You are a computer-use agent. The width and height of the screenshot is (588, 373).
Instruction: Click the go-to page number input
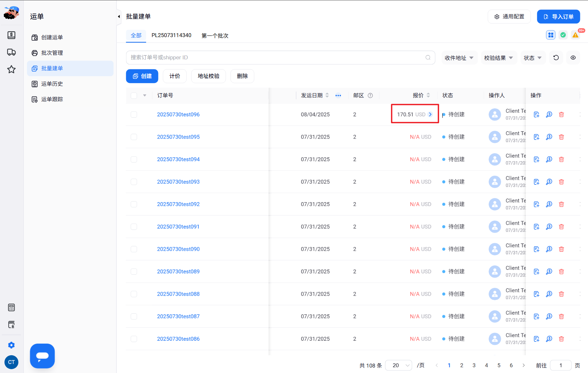pos(561,365)
